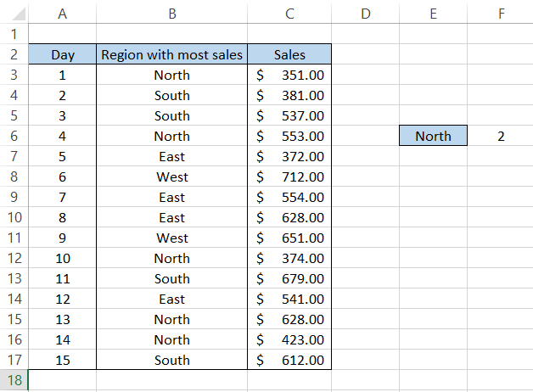Image resolution: width=533 pixels, height=392 pixels.
Task: Click the South region cell for day 2
Action: coord(172,95)
